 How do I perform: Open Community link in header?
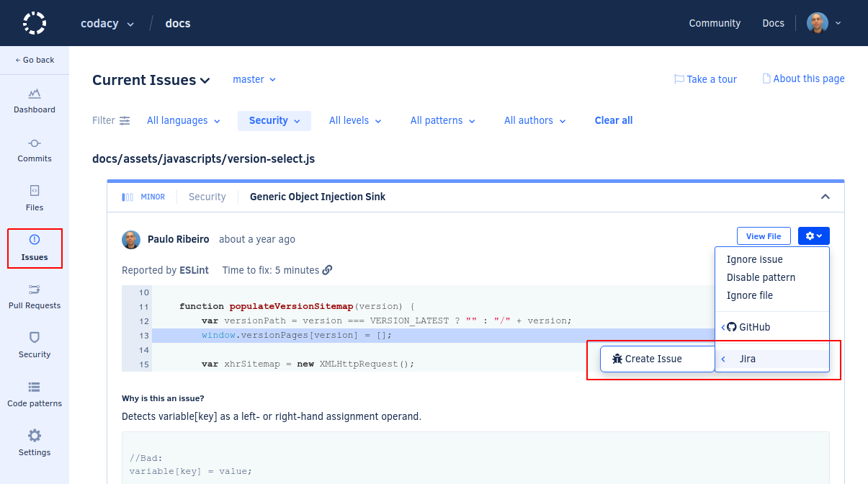(715, 23)
